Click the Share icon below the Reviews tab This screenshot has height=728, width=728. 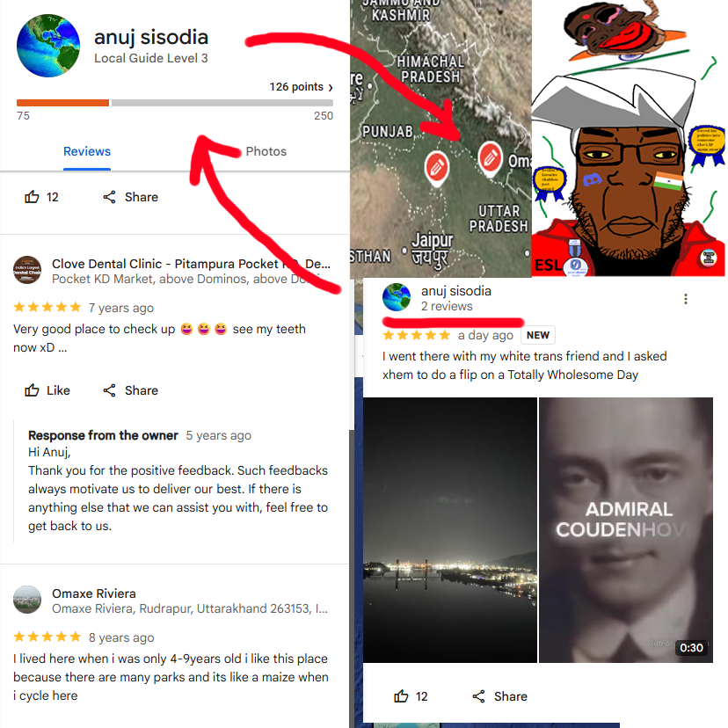point(109,197)
